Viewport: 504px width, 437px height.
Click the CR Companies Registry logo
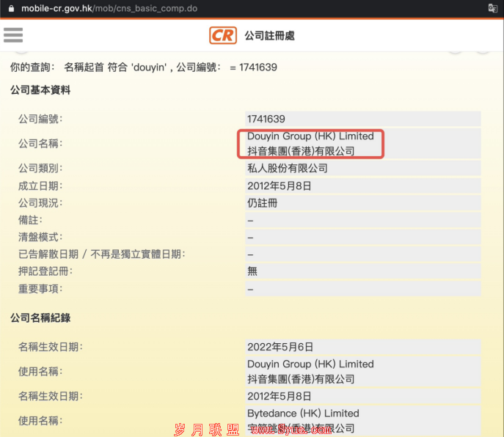click(223, 35)
